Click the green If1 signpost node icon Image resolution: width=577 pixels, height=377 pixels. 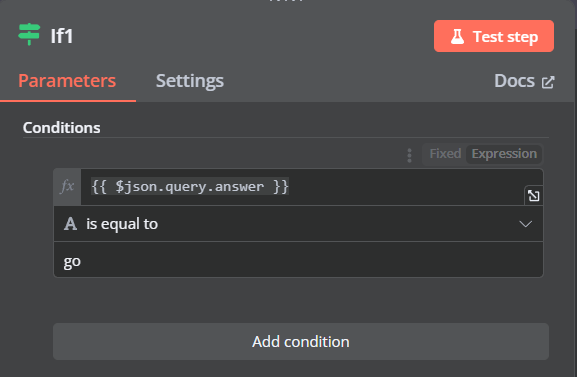(29, 34)
